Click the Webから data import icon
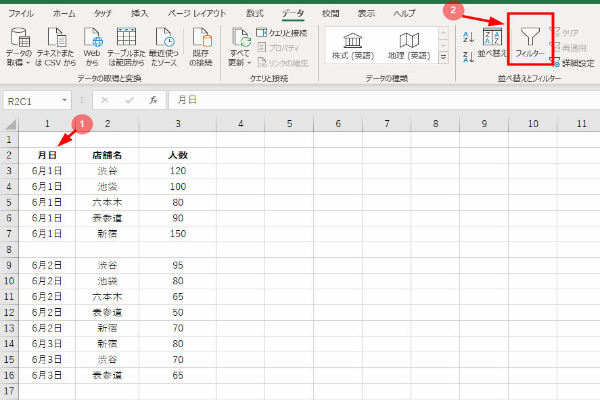Viewport: 600px width, 400px height. tap(92, 45)
